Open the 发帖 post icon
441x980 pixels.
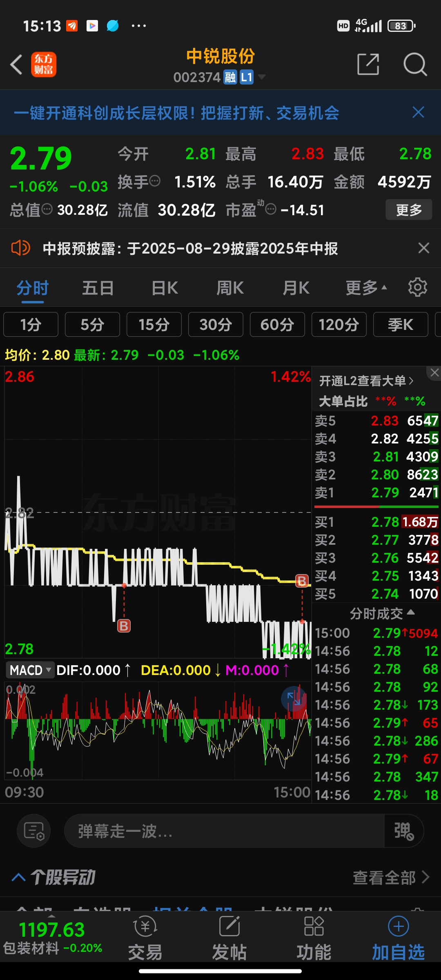[229, 938]
